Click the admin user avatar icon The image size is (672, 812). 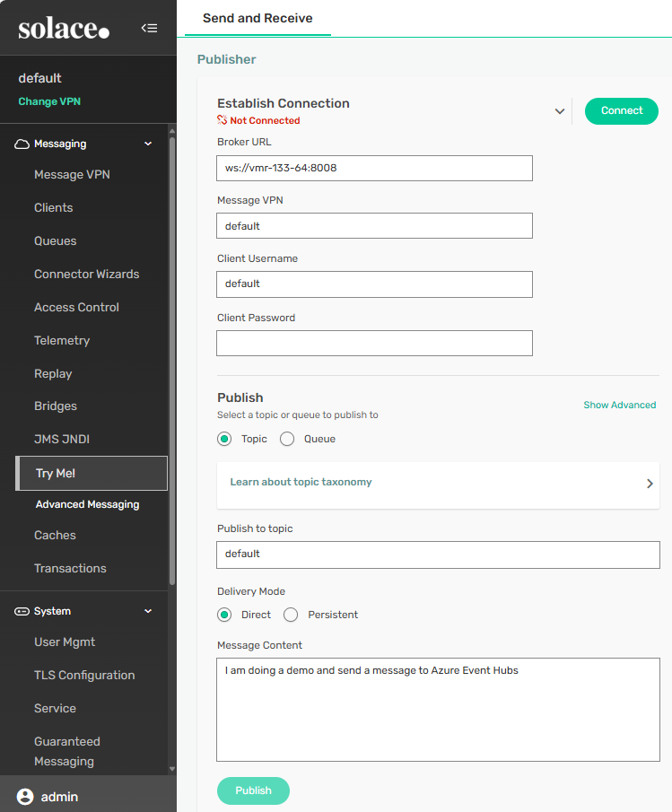tap(25, 797)
